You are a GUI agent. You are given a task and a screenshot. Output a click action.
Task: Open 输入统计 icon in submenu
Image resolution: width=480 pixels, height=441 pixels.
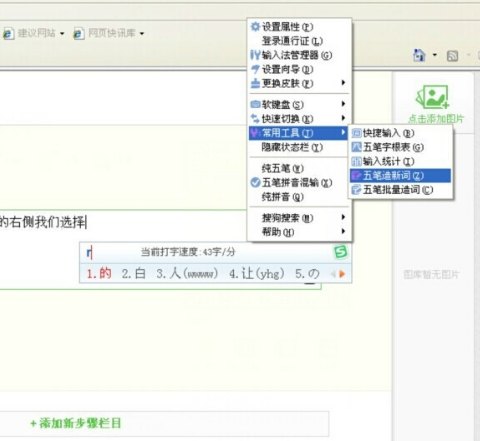click(x=357, y=162)
